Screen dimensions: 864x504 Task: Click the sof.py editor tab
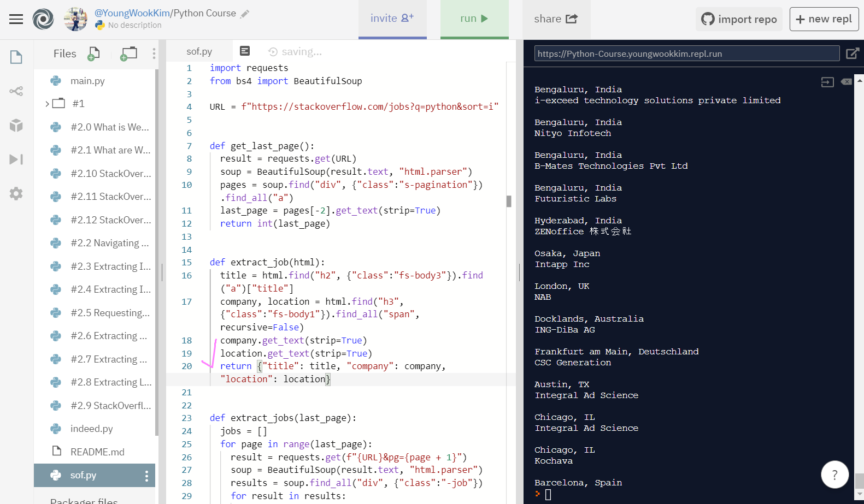199,51
